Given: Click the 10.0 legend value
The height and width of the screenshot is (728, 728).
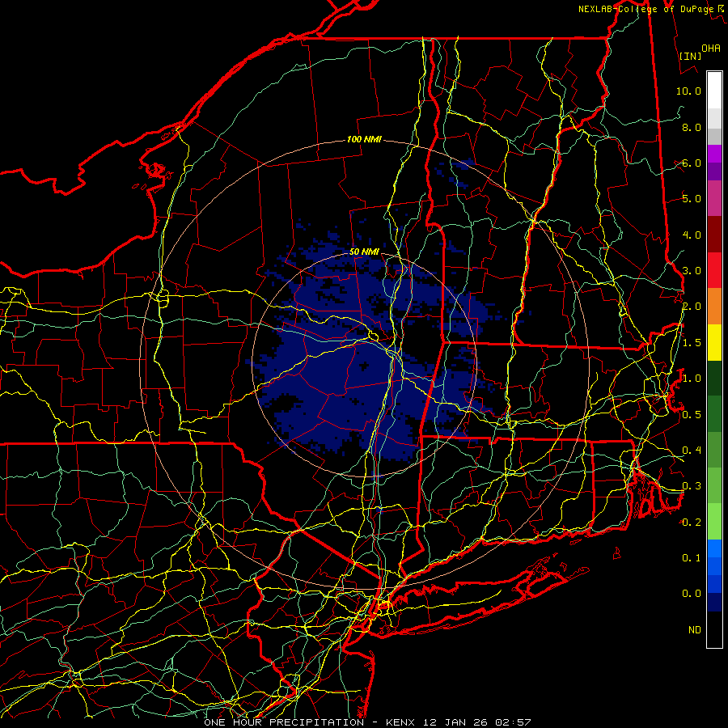Looking at the screenshot, I should click(x=688, y=91).
